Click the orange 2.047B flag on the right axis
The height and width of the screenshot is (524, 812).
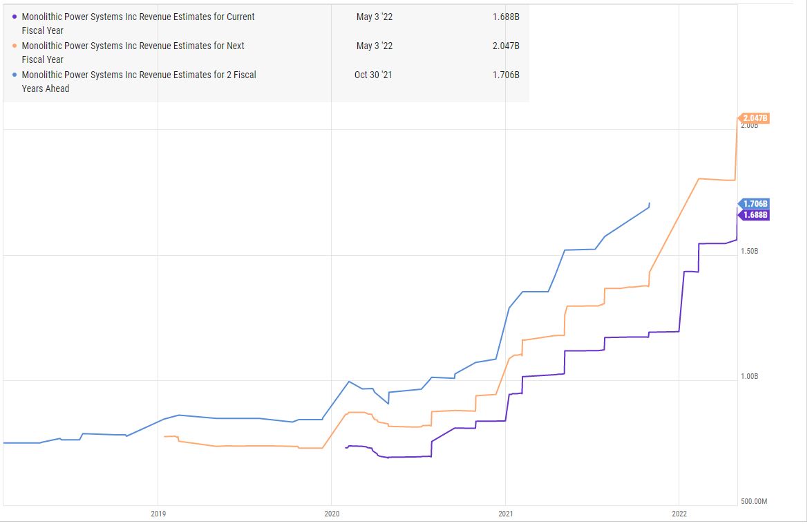[754, 118]
